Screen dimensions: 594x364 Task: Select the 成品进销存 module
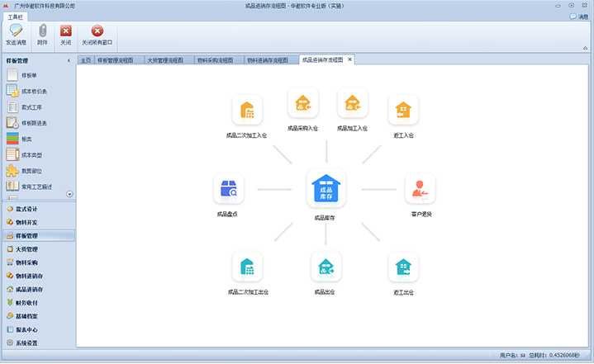pos(39,290)
